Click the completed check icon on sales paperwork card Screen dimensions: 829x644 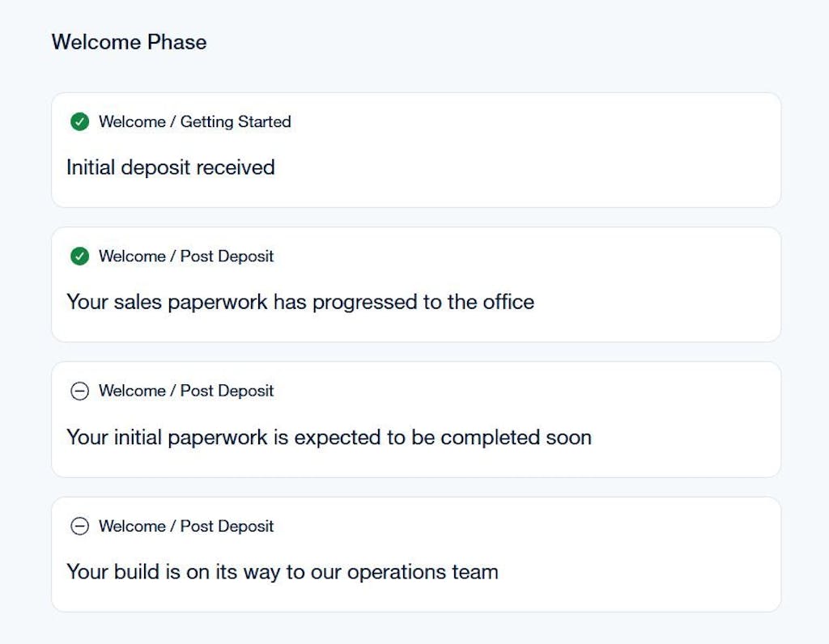point(79,256)
